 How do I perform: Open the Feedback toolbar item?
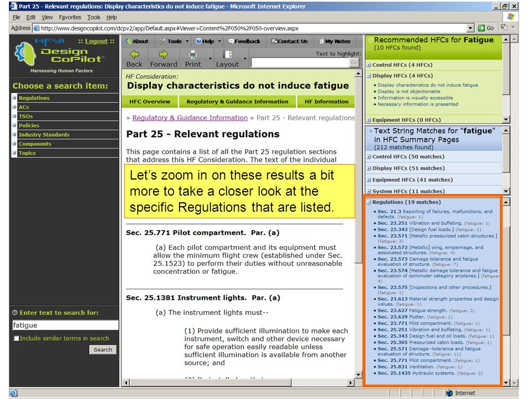click(x=244, y=41)
